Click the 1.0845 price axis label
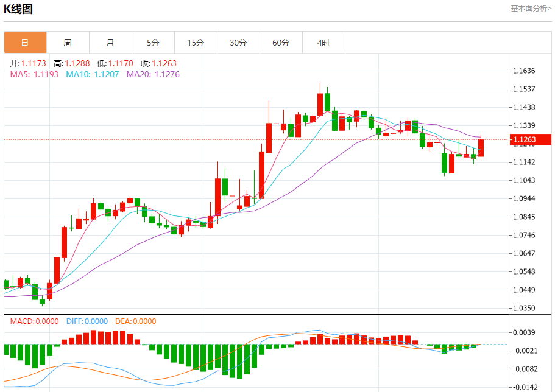Viewport: 555px width, 392px height. (524, 217)
